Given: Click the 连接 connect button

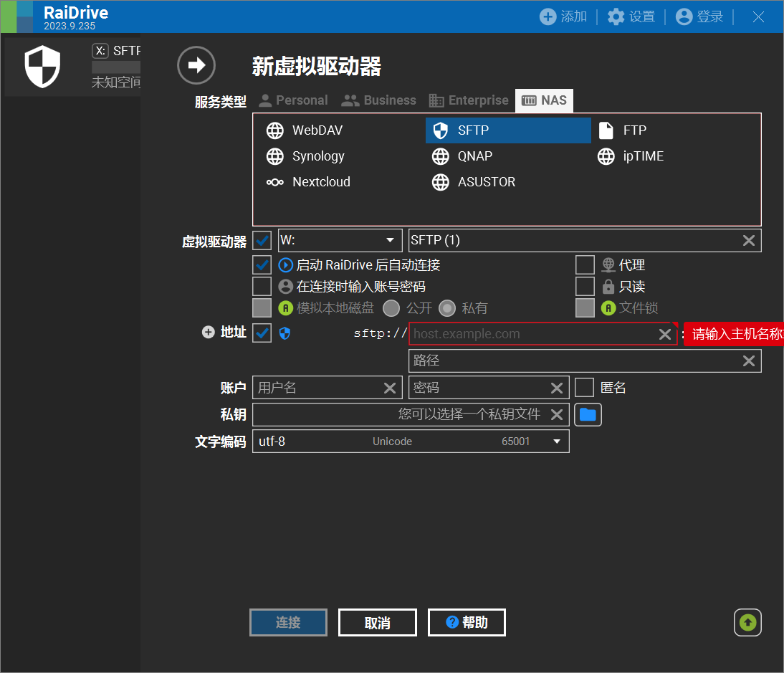Looking at the screenshot, I should pos(289,623).
